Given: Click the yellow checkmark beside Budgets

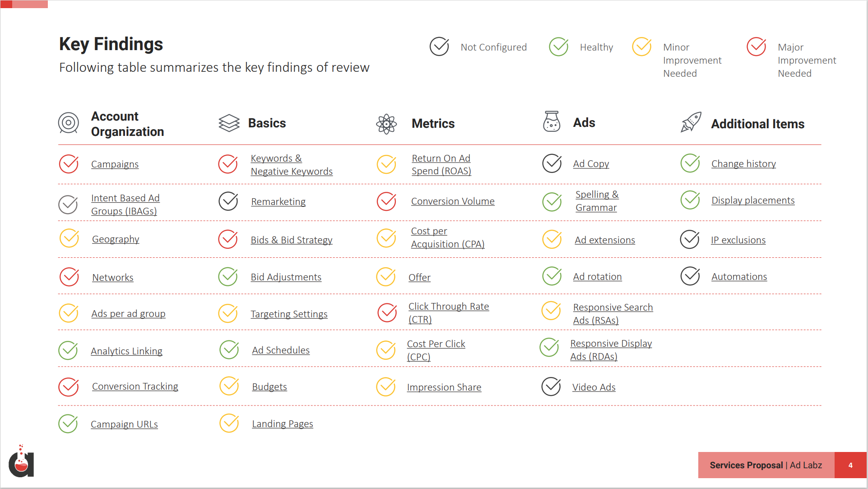Looking at the screenshot, I should click(229, 386).
